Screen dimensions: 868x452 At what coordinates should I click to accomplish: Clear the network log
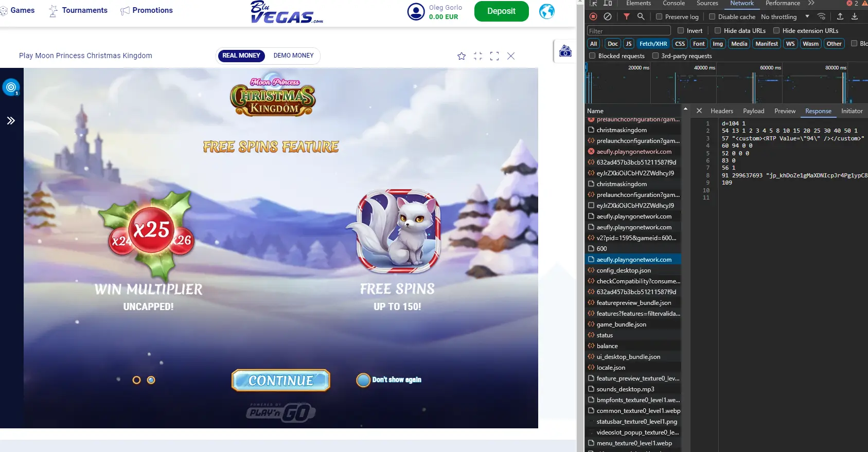pyautogui.click(x=608, y=16)
